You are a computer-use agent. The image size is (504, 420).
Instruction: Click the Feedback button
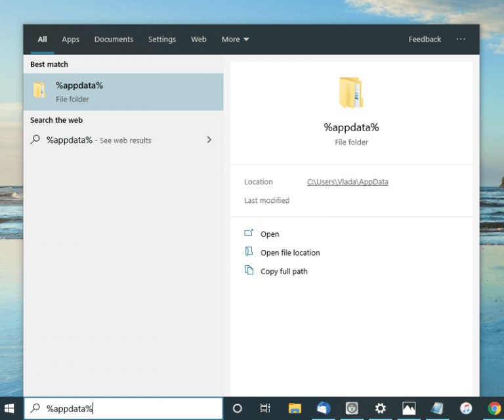425,39
